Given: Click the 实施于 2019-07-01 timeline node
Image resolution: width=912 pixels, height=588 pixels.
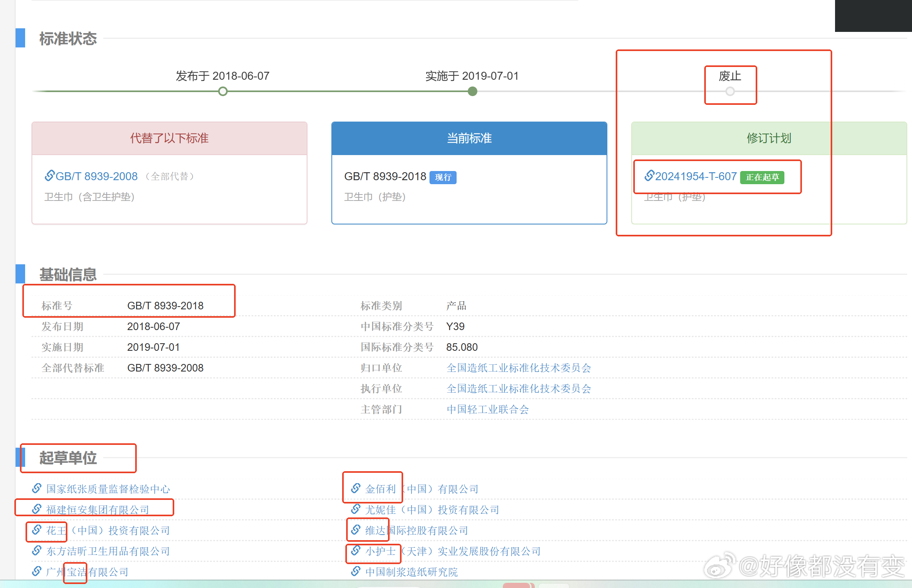Looking at the screenshot, I should pyautogui.click(x=472, y=92).
